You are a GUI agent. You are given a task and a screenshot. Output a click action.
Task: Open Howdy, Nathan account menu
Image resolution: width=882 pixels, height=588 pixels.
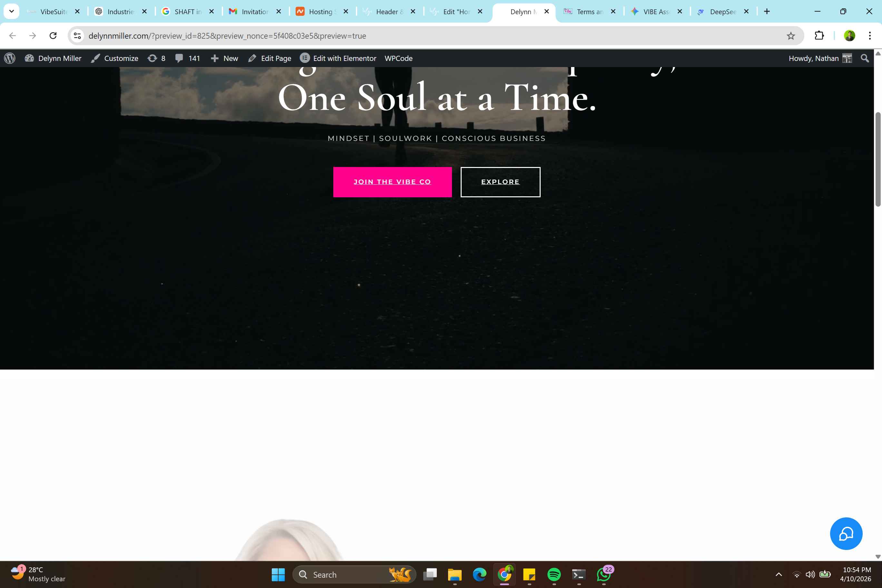pos(820,58)
